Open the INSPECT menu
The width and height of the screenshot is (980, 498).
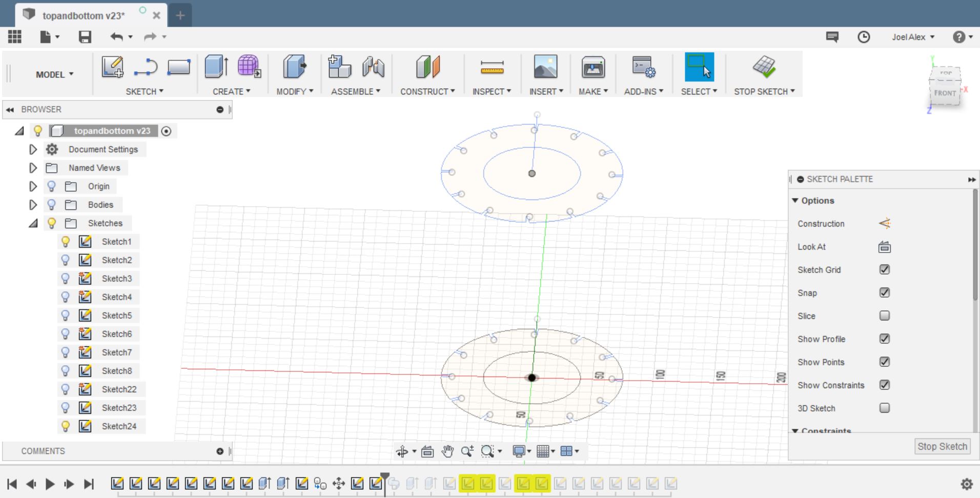[x=492, y=91]
